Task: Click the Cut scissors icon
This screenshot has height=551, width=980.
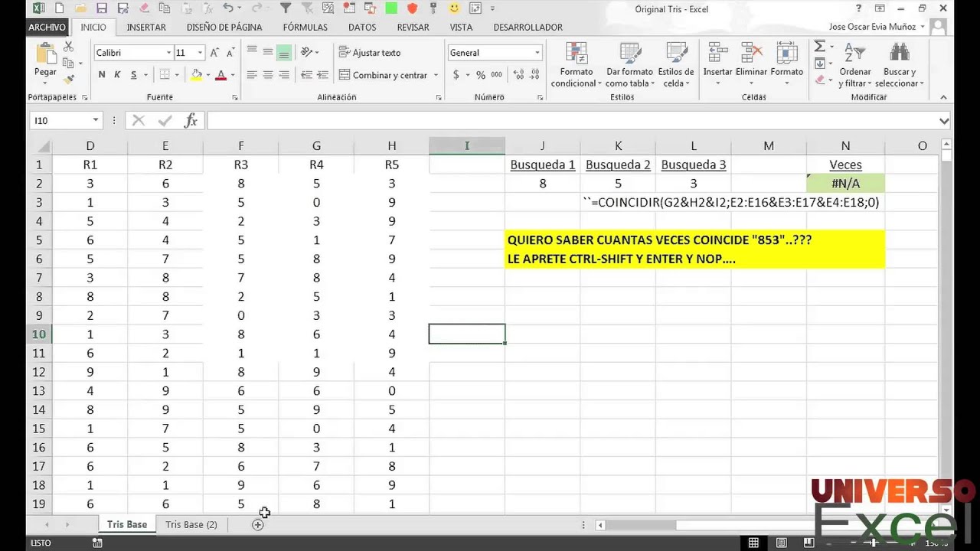Action: point(69,47)
